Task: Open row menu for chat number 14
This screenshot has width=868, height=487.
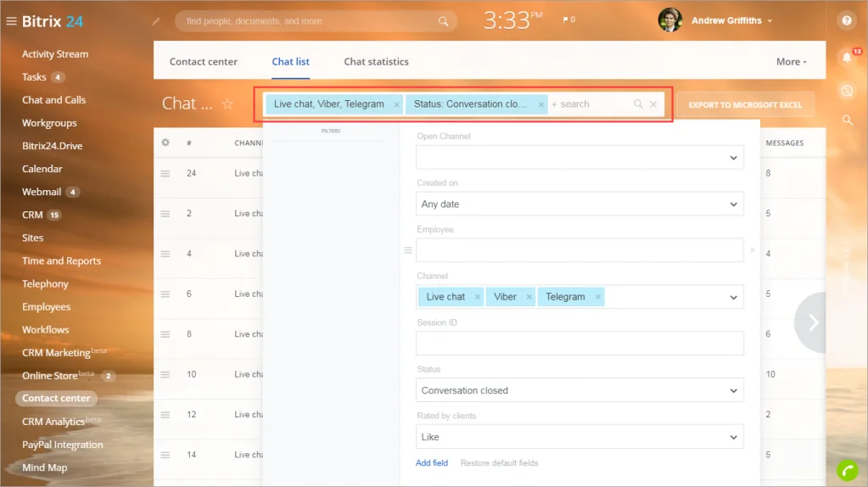Action: point(165,455)
